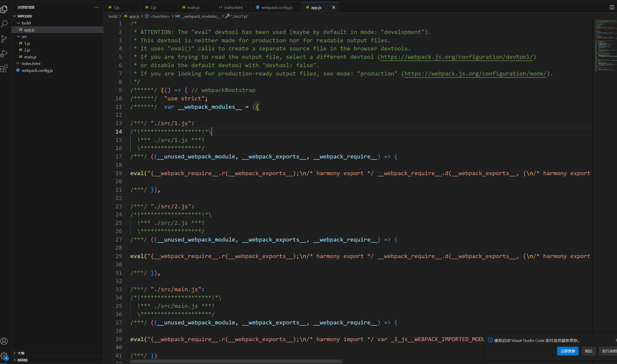Open the Manage gear settings icon
This screenshot has width=617, height=364.
tap(4, 356)
